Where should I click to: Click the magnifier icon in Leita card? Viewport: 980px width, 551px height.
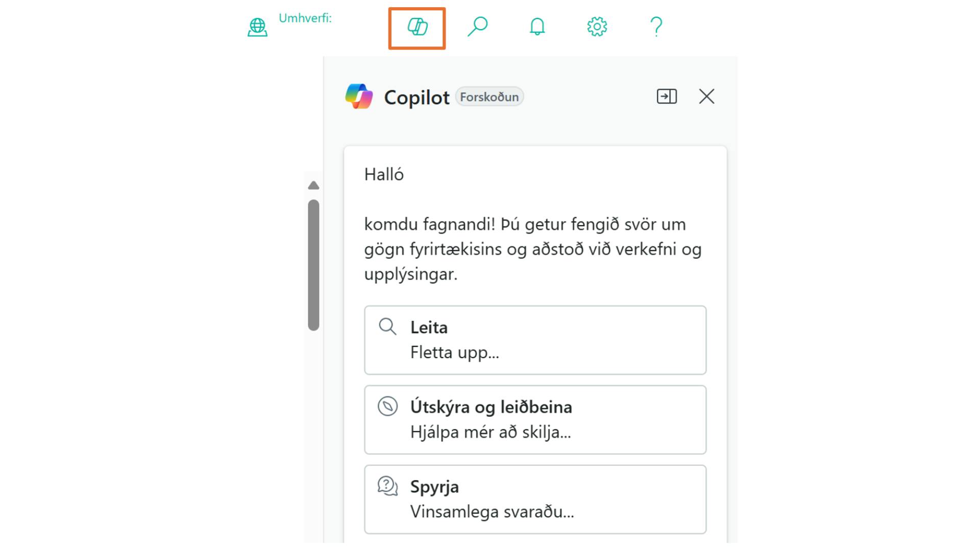387,327
